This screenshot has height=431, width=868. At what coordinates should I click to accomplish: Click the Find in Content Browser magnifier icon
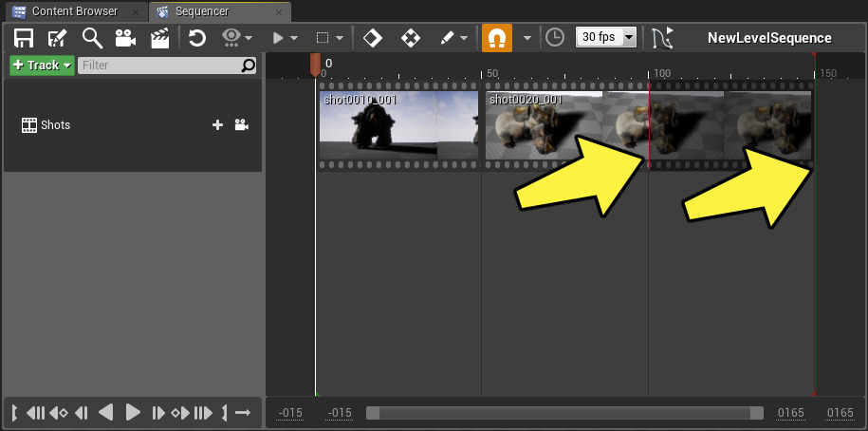coord(92,38)
